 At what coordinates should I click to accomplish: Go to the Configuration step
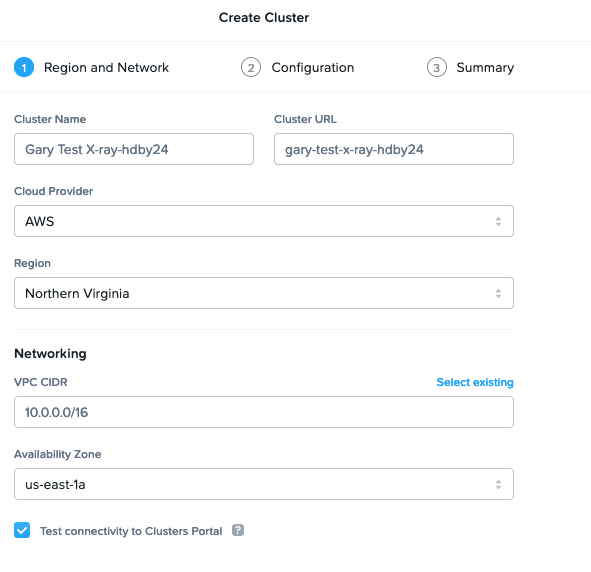(313, 67)
